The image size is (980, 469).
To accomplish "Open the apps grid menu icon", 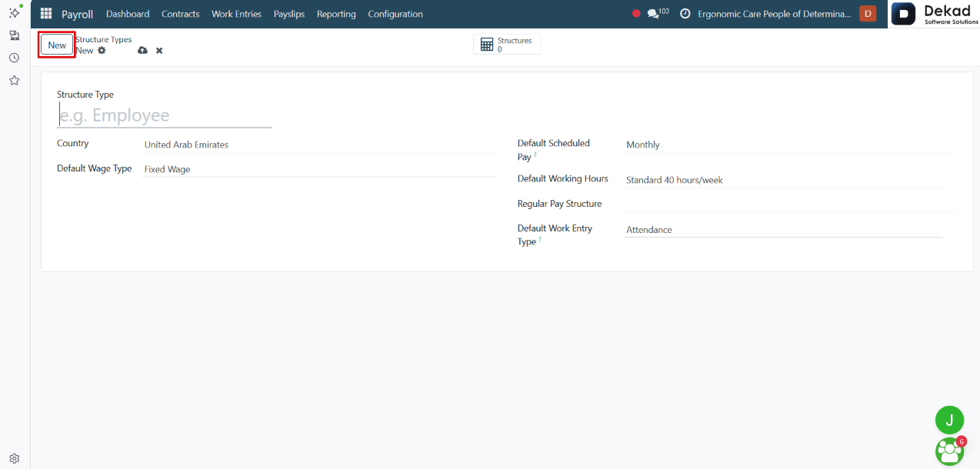I will point(46,14).
